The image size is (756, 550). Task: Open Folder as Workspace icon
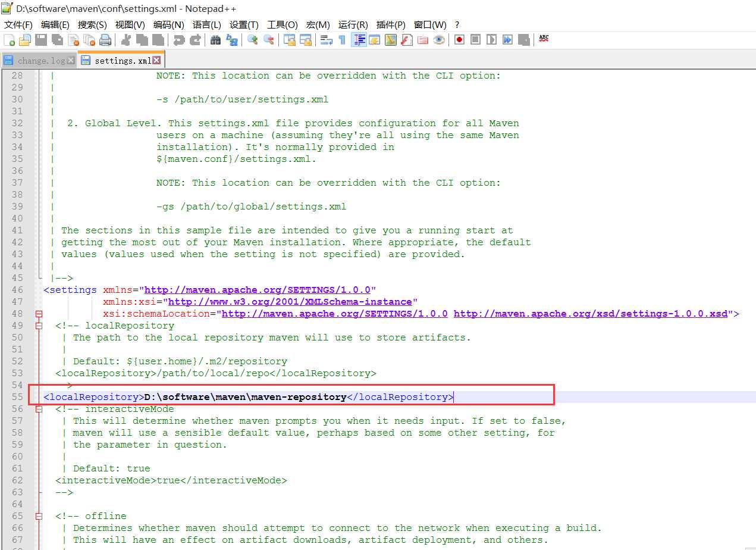[423, 40]
